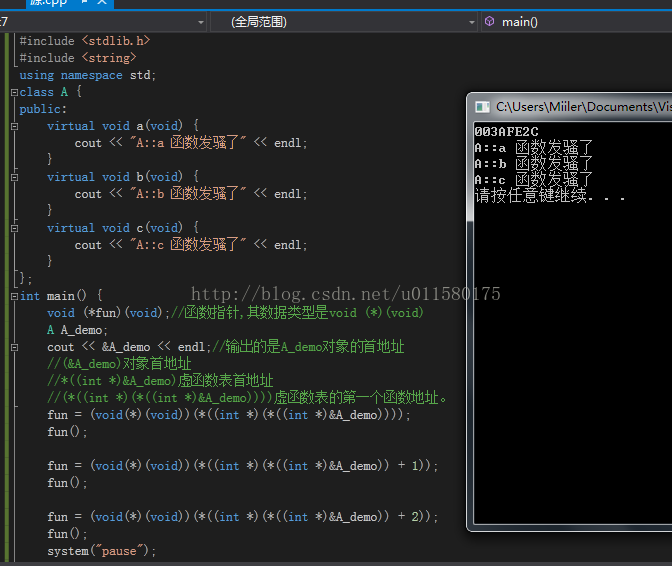This screenshot has height=566, width=672.
Task: Click the fun assignment ending with '+ 2));'
Action: click(243, 517)
